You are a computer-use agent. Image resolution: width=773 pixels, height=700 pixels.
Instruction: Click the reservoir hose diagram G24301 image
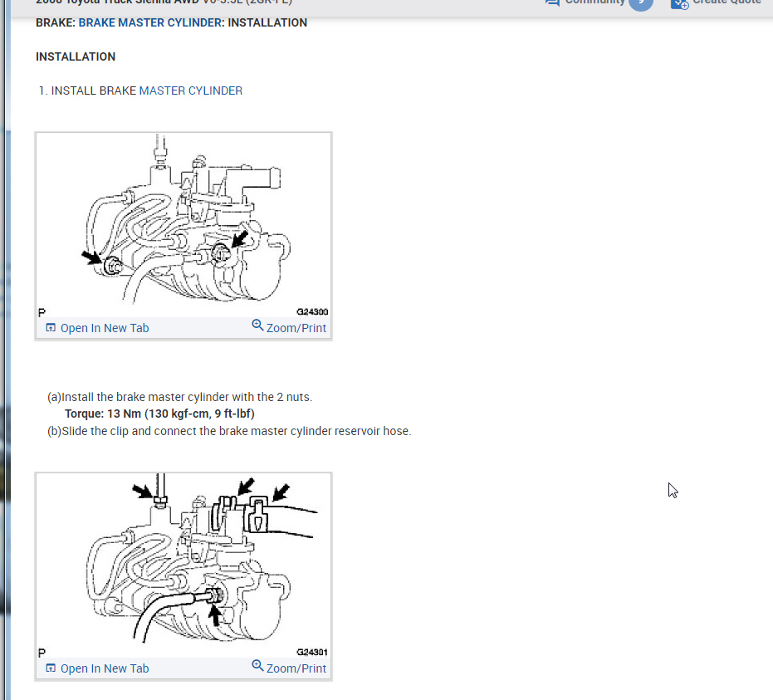point(183,565)
